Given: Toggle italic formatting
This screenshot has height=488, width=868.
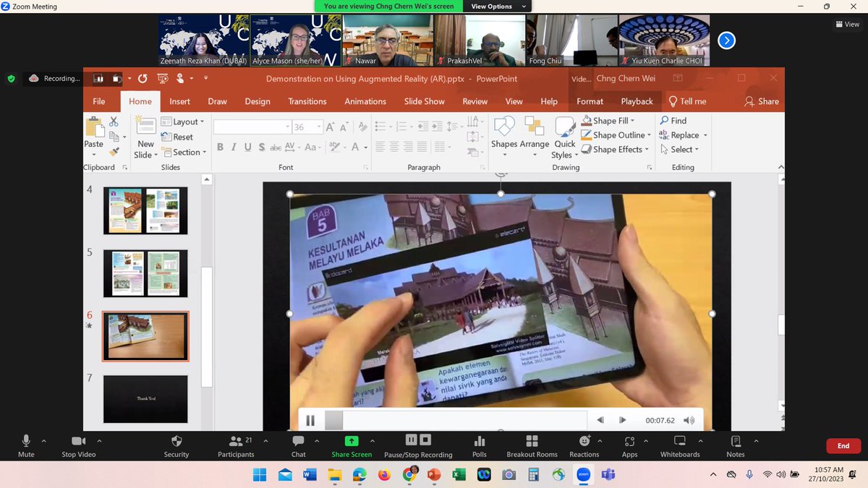Looking at the screenshot, I should (x=233, y=147).
